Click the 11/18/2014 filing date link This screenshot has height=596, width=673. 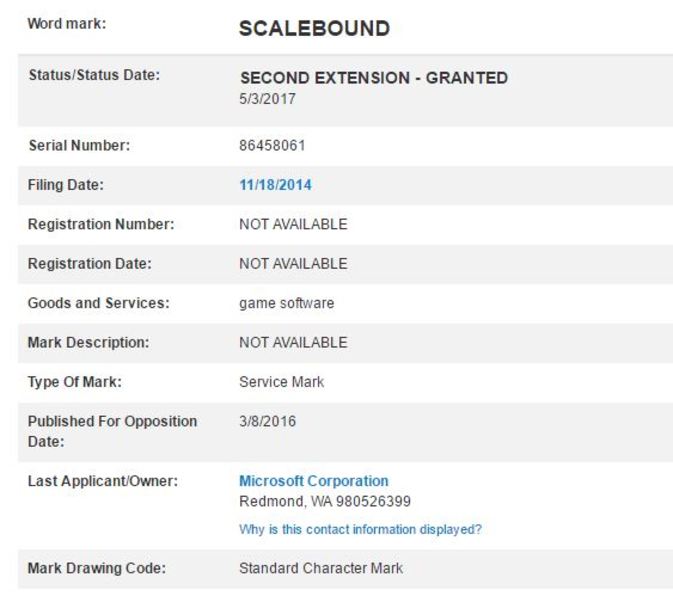(276, 185)
